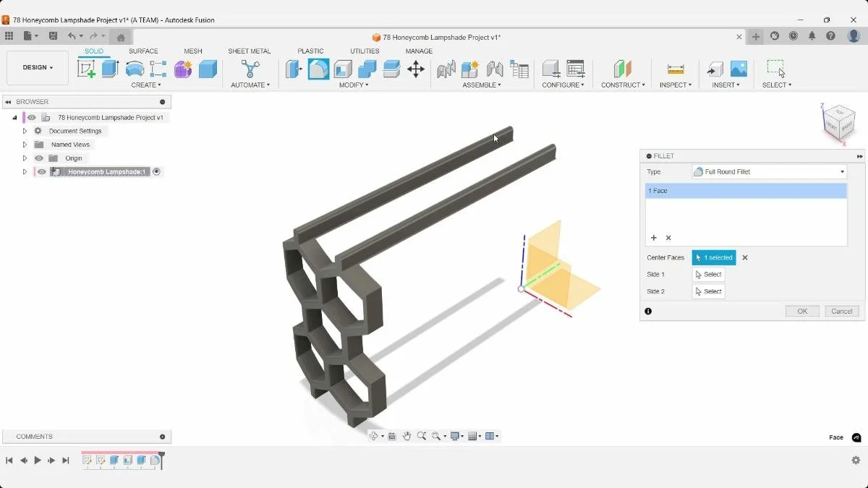Open the MODIFY menu dropdown

(354, 85)
